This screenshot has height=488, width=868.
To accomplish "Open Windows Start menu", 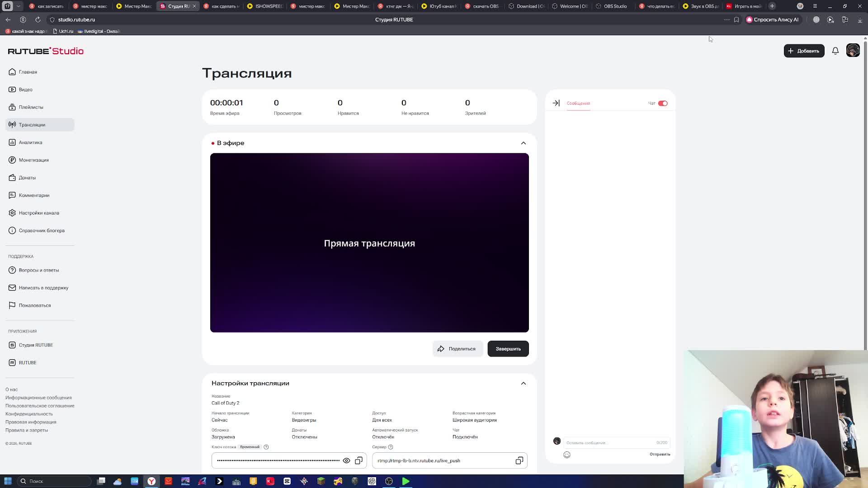I will (x=8, y=481).
